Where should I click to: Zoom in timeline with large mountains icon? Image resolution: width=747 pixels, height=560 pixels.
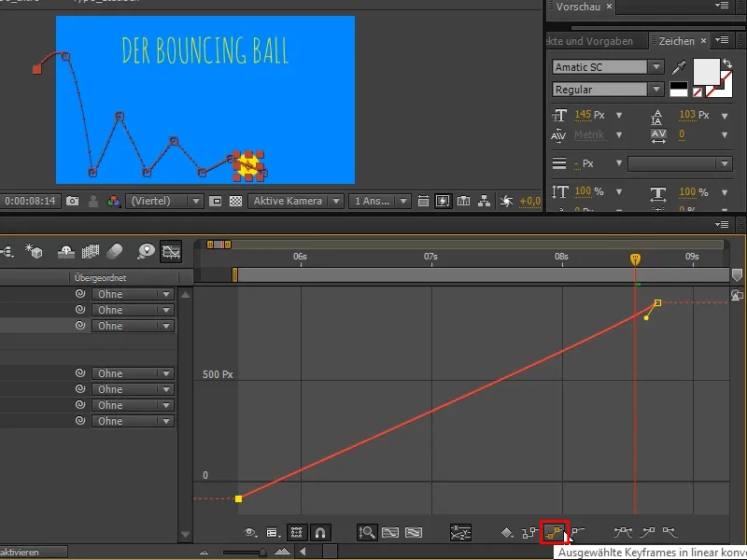283,552
